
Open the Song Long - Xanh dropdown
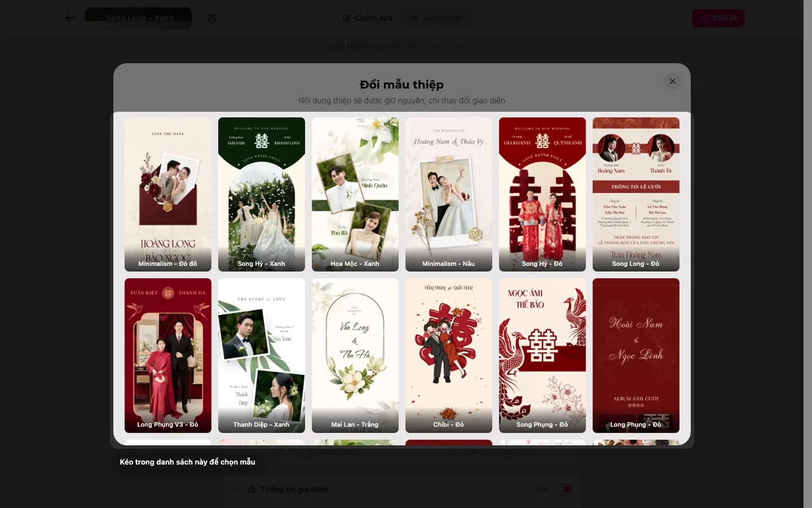pos(138,18)
